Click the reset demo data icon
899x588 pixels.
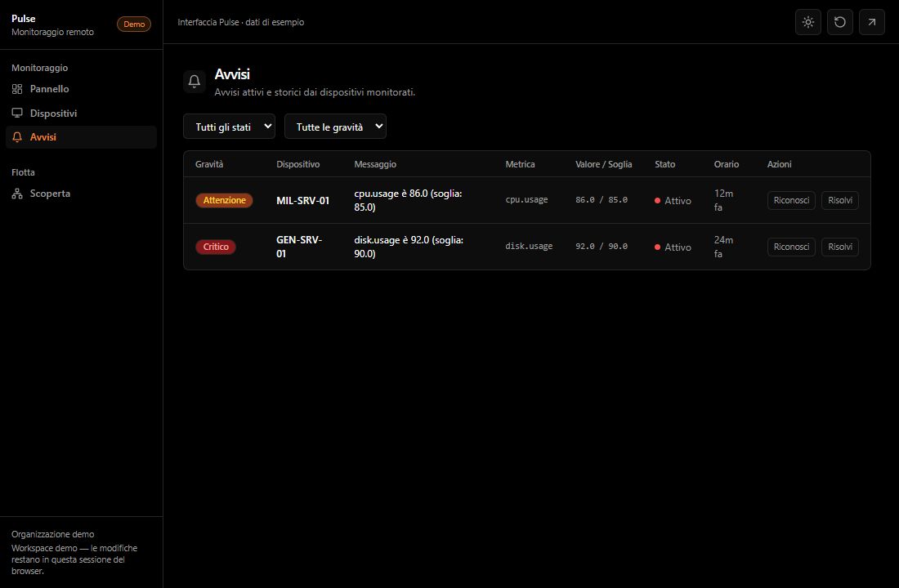pyautogui.click(x=840, y=22)
